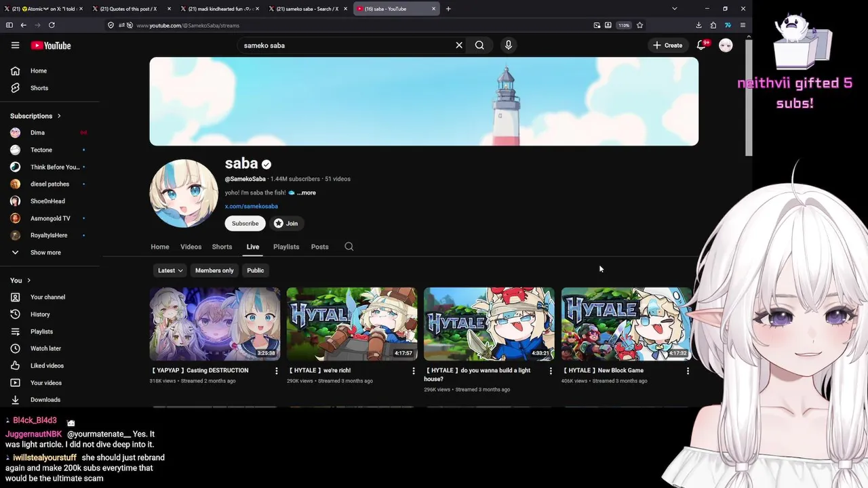
Task: Switch to the 'sameko saba - Search / X' tab
Action: tap(307, 9)
